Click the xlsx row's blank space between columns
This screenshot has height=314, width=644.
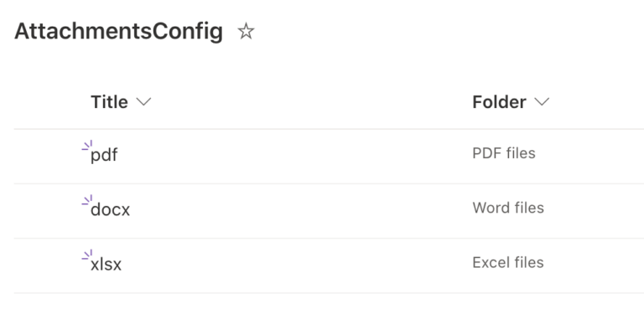[x=298, y=265]
